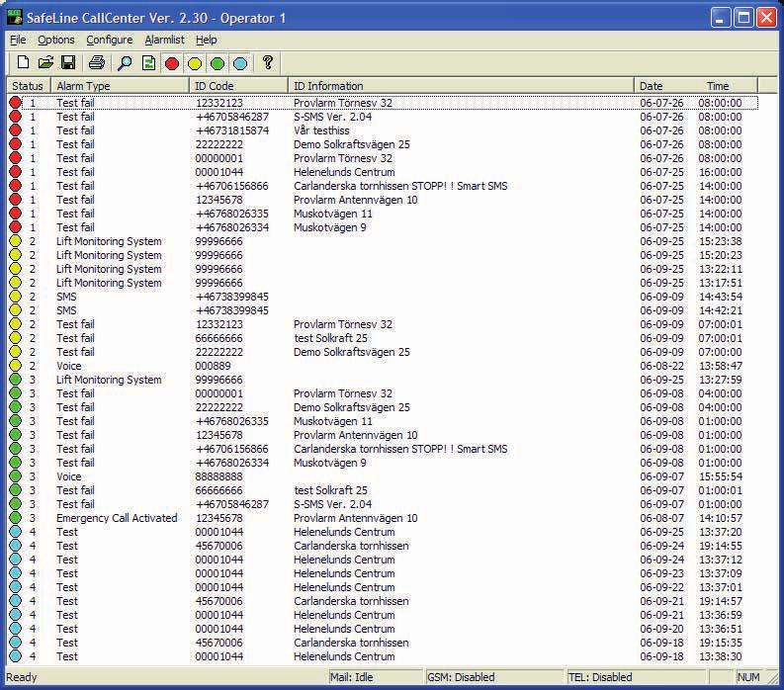Select red 'Carlanderska tornhissen STOPP! ! Smart SMS' 14:00:00
The image size is (784, 690).
[x=400, y=186]
